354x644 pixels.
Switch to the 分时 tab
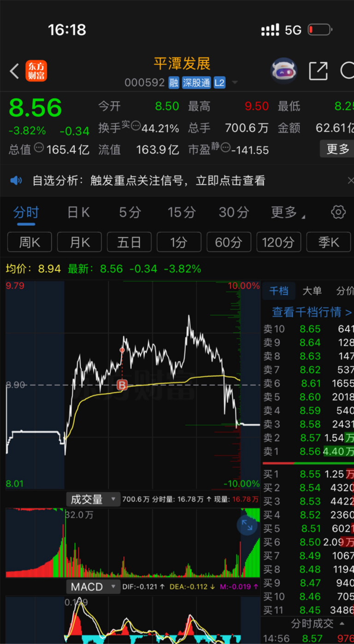tap(26, 213)
